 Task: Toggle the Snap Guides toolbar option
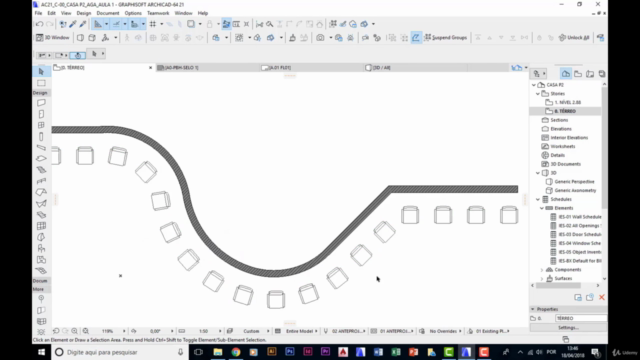116,24
